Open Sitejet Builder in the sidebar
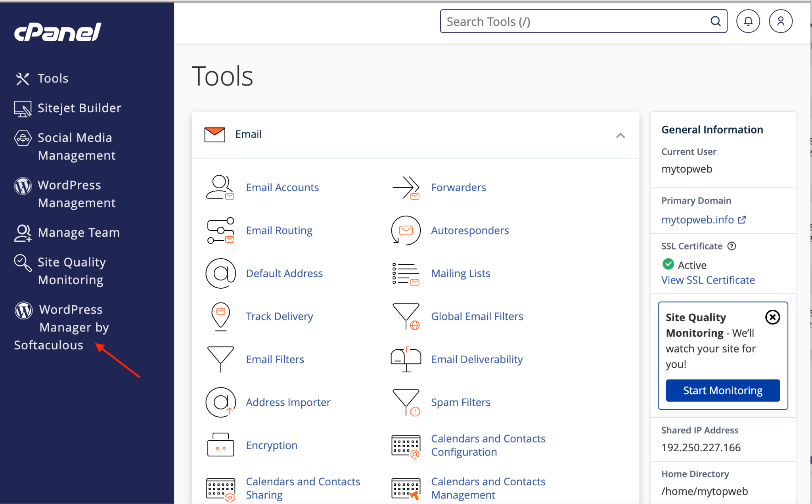 [67, 108]
